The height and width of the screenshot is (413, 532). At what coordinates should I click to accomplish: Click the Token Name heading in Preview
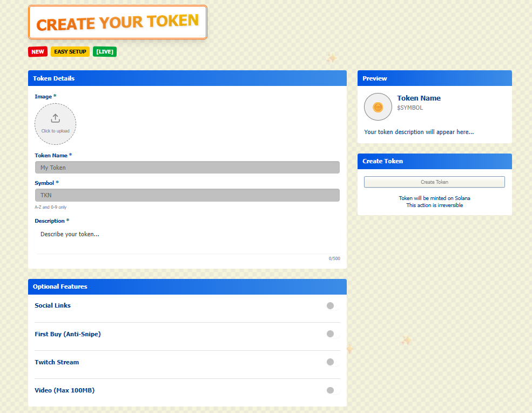coord(419,98)
